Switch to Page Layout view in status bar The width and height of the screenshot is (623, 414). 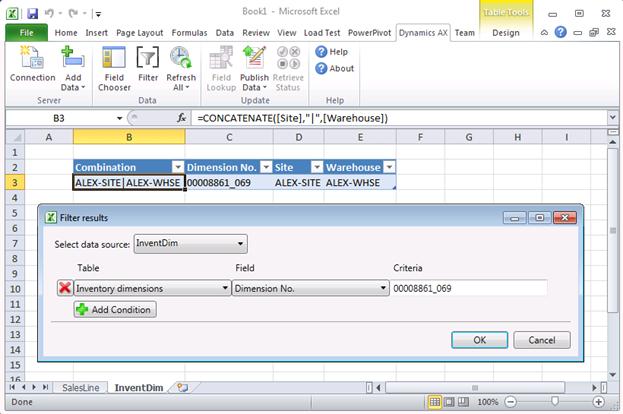pos(449,402)
